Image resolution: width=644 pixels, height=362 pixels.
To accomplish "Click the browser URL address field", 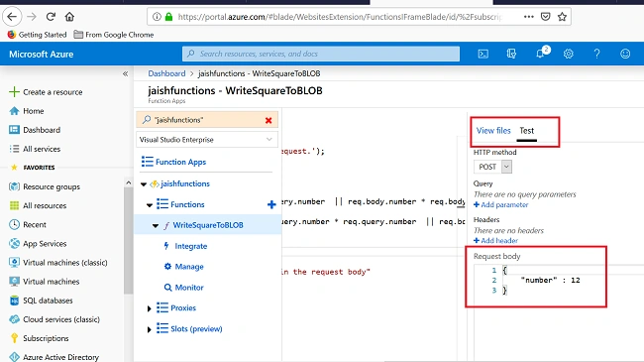I will tap(339, 17).
